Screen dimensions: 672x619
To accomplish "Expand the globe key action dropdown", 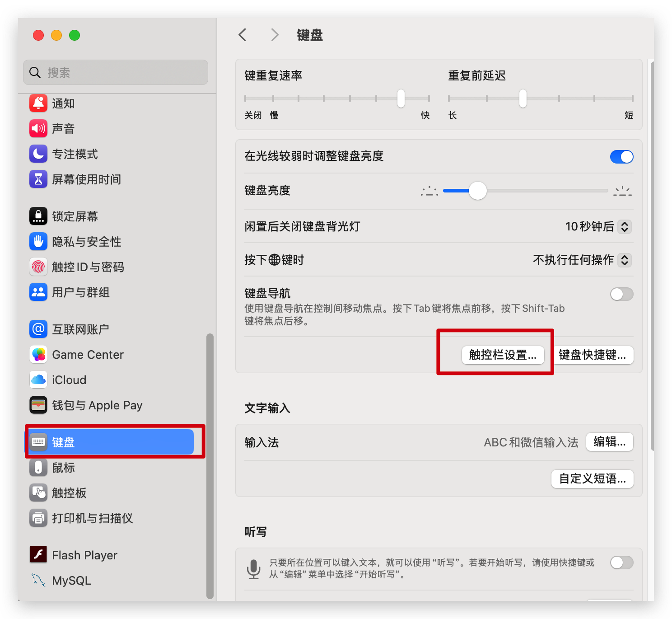I will click(624, 260).
